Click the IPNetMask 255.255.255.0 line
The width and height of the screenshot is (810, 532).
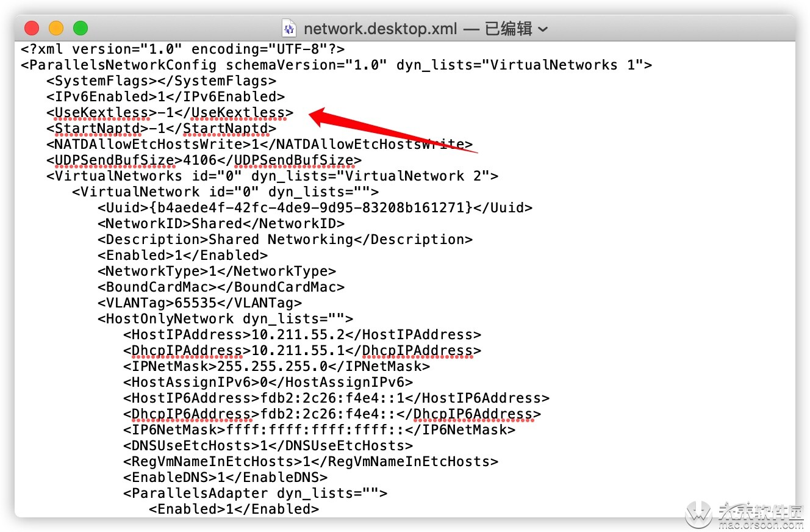(x=276, y=366)
